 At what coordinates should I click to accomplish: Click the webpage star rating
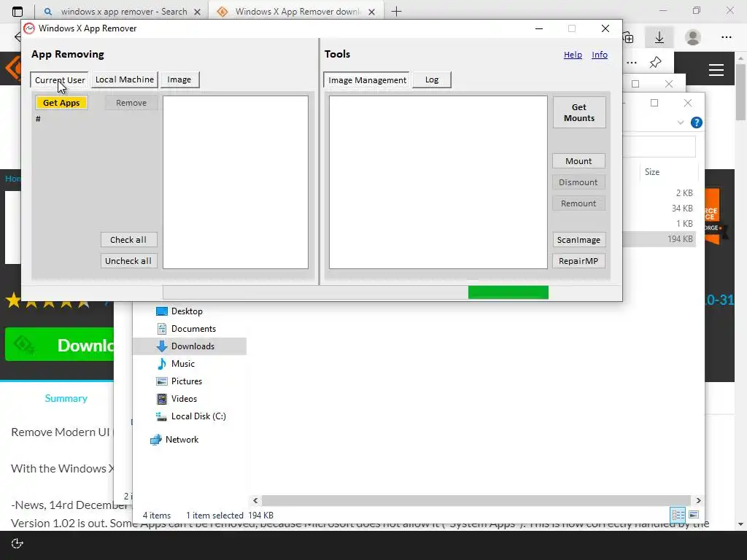pyautogui.click(x=47, y=301)
